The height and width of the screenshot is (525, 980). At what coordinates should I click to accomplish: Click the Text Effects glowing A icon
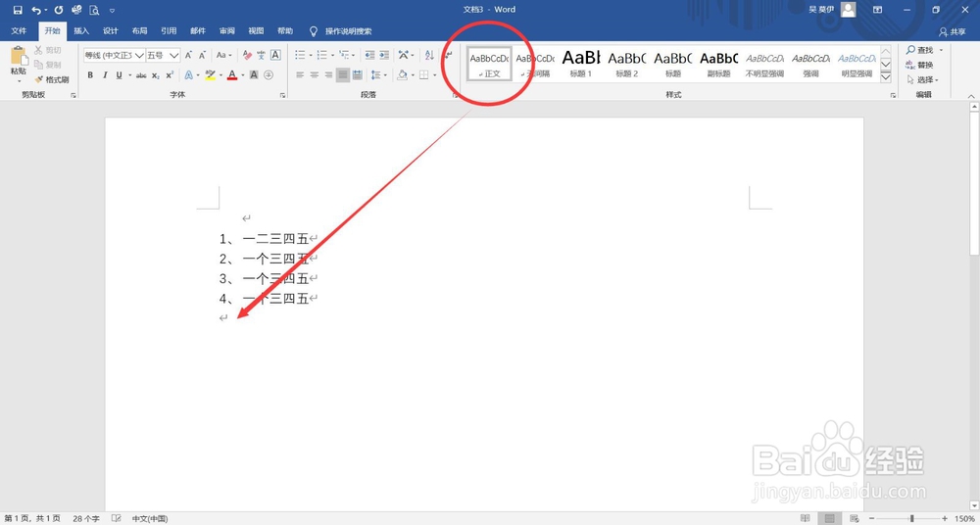(x=189, y=75)
